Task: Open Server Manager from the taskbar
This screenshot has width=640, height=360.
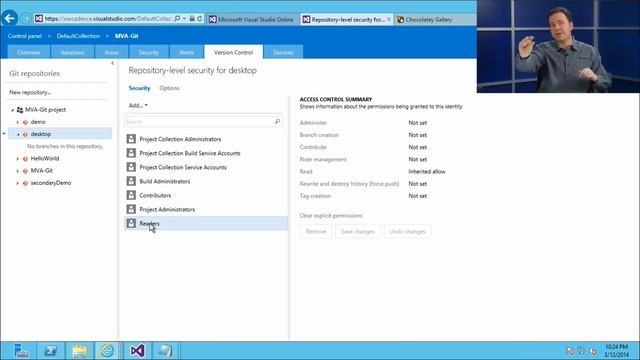Action: click(x=20, y=351)
